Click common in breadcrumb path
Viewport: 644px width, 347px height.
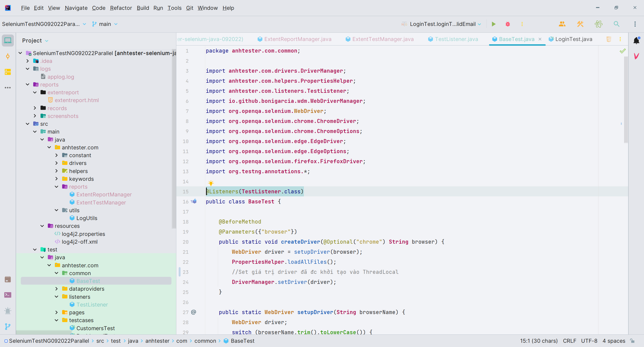pos(205,341)
